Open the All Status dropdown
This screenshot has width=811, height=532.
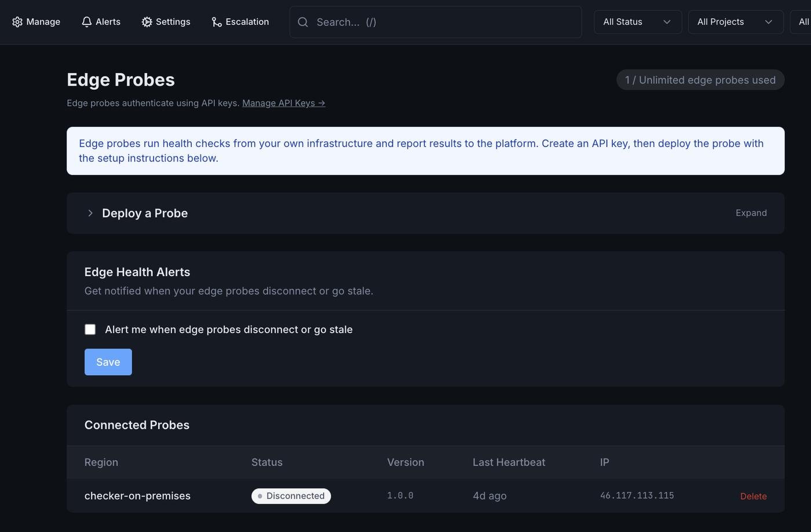point(637,22)
